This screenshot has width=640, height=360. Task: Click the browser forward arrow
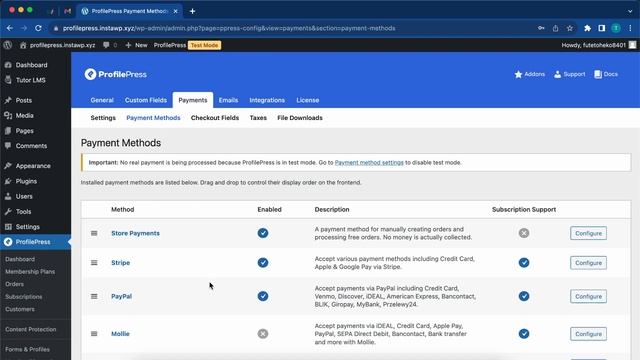(24, 28)
